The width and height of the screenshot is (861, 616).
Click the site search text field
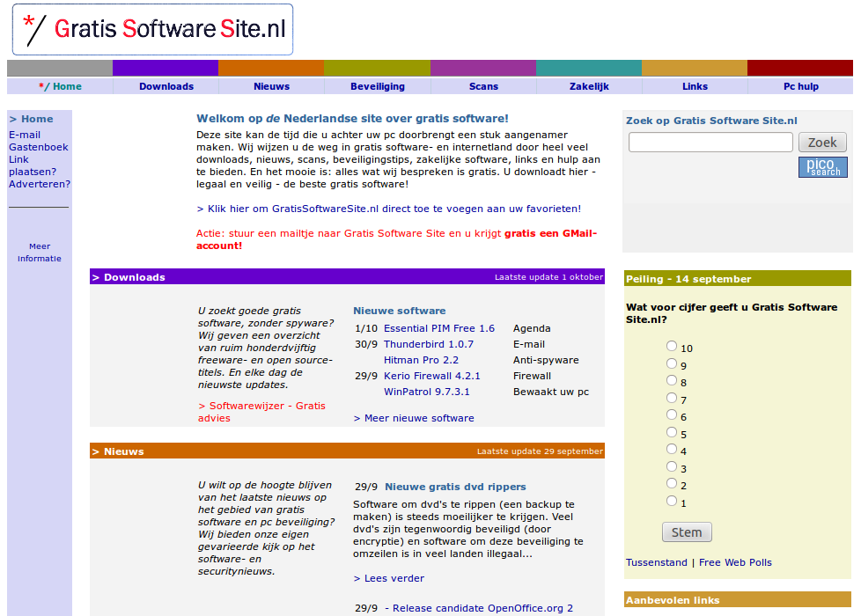[710, 143]
